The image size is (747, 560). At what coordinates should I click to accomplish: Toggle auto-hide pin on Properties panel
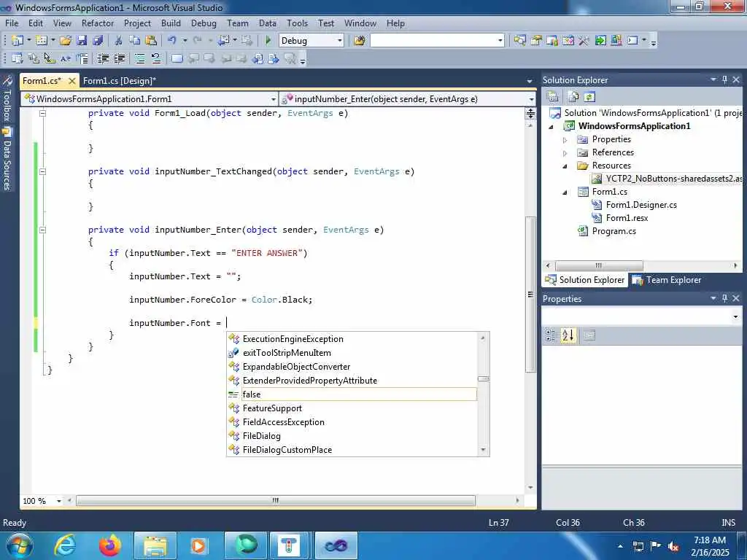tap(724, 298)
